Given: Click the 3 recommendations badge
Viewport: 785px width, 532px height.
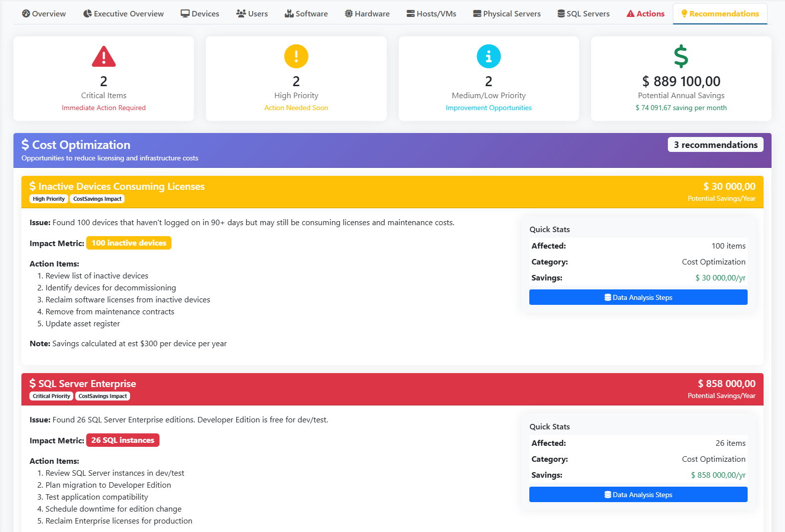Looking at the screenshot, I should pyautogui.click(x=716, y=144).
